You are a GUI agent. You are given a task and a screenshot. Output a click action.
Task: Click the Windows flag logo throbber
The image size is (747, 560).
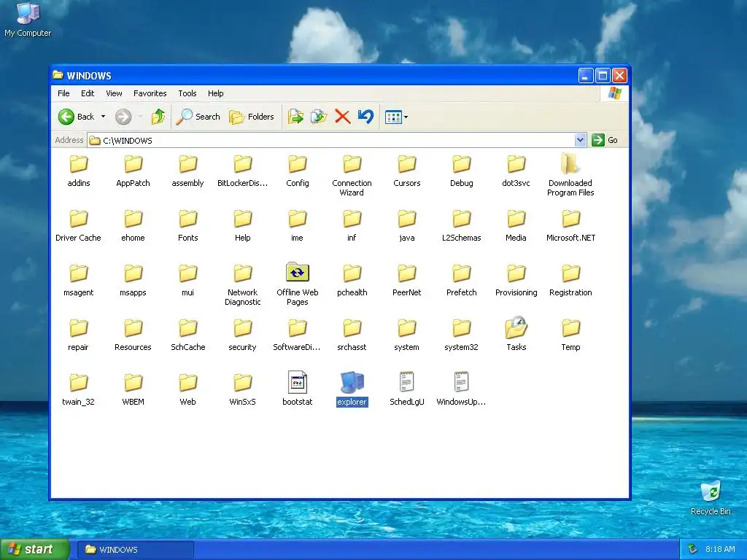point(614,93)
